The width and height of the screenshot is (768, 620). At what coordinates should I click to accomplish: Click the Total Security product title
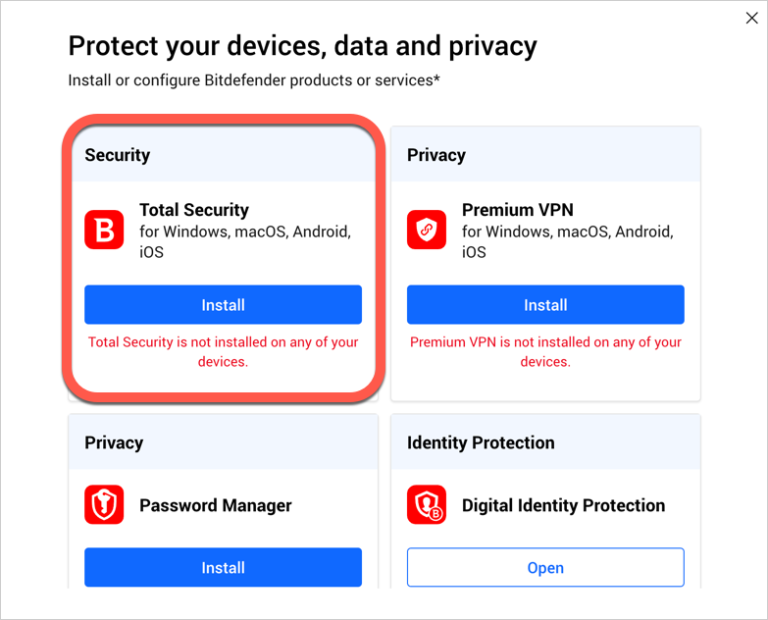(194, 210)
